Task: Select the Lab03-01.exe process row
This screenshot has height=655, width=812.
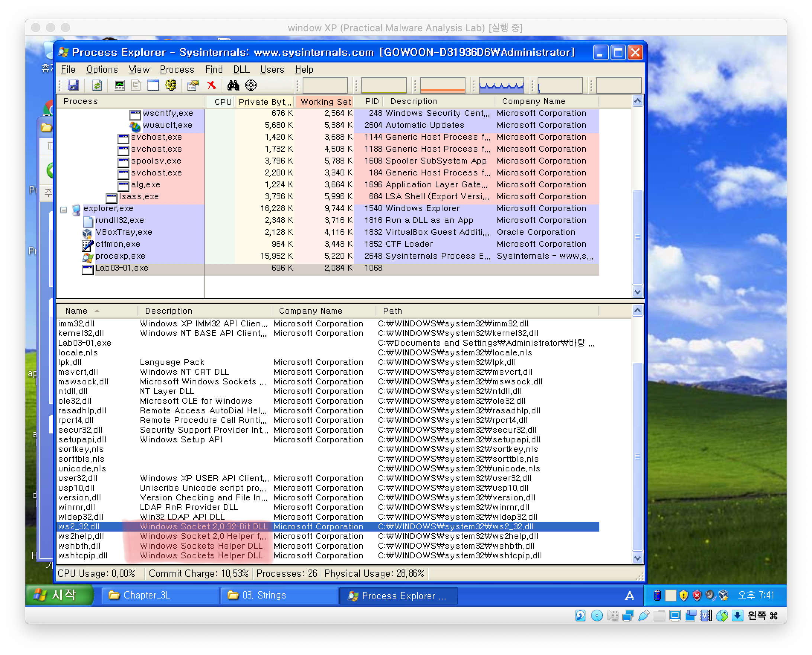Action: click(122, 268)
